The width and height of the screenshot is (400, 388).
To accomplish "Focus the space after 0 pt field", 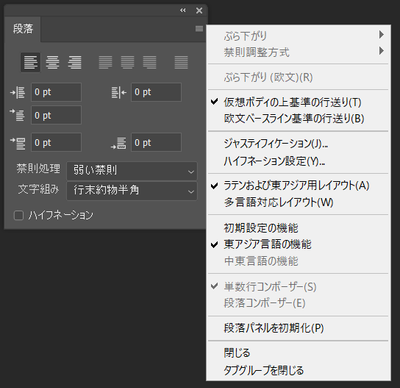I will (156, 142).
